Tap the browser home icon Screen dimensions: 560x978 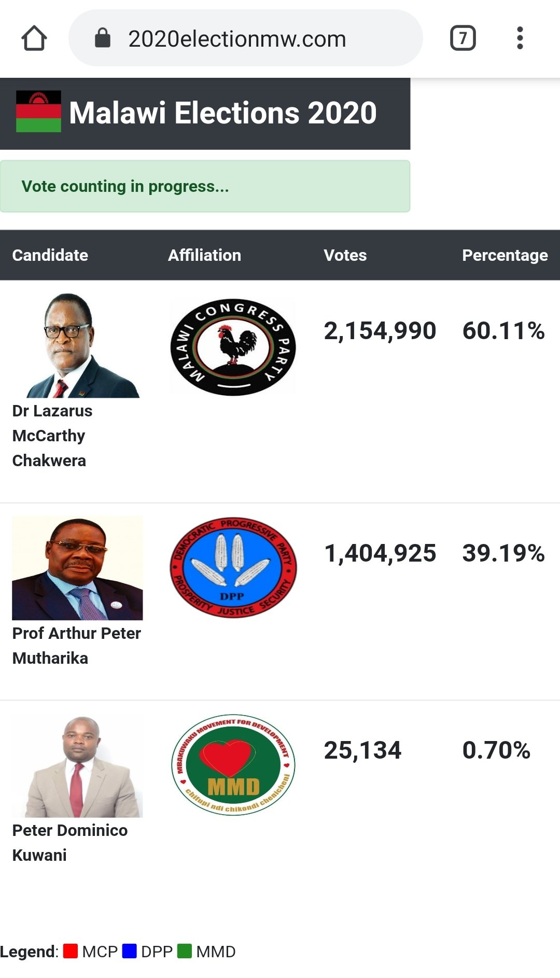[34, 38]
